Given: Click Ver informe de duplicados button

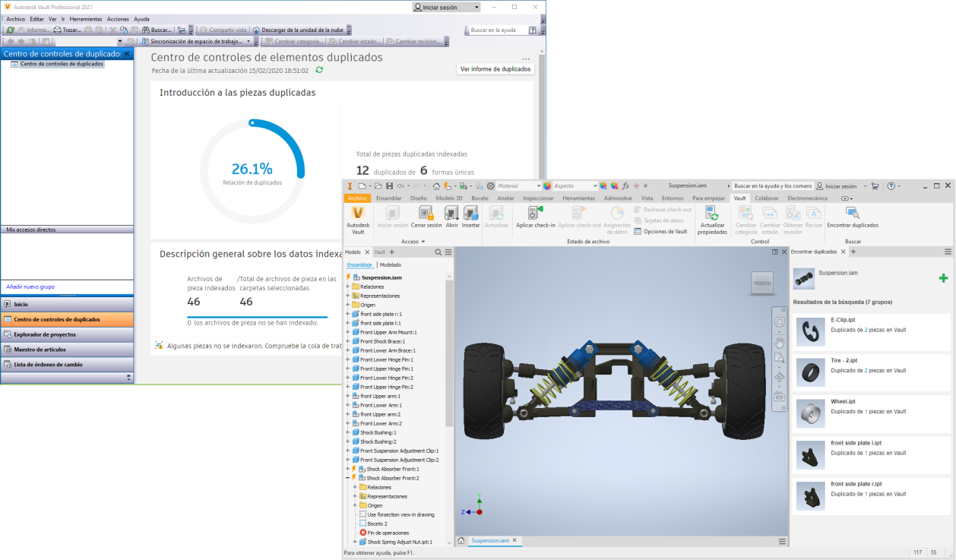Looking at the screenshot, I should [x=495, y=69].
